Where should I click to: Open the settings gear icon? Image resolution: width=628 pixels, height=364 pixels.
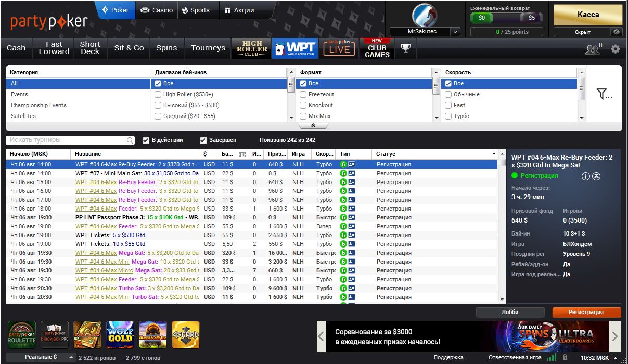click(616, 49)
